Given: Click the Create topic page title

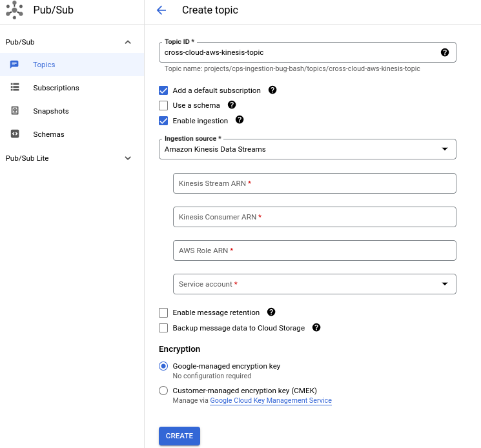Looking at the screenshot, I should coord(210,10).
